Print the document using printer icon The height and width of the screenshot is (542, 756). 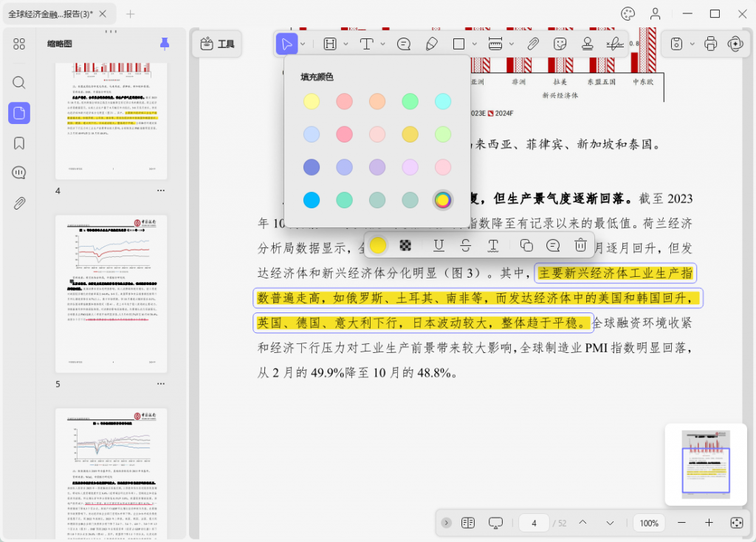[x=710, y=44]
